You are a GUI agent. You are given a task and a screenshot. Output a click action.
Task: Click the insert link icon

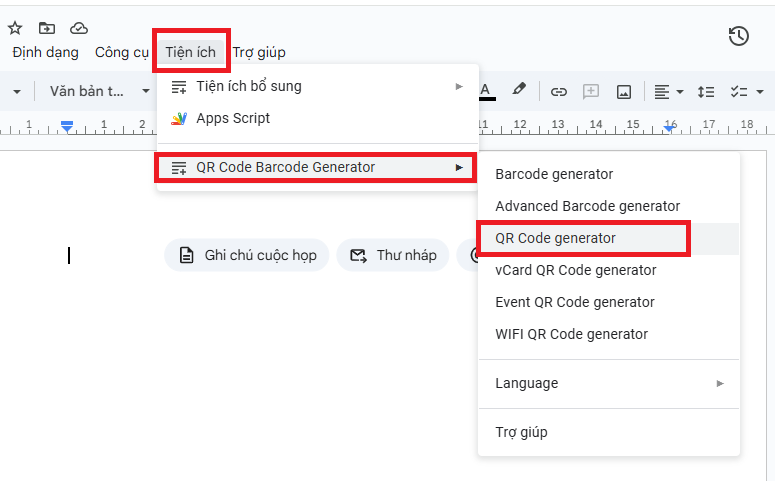(559, 91)
